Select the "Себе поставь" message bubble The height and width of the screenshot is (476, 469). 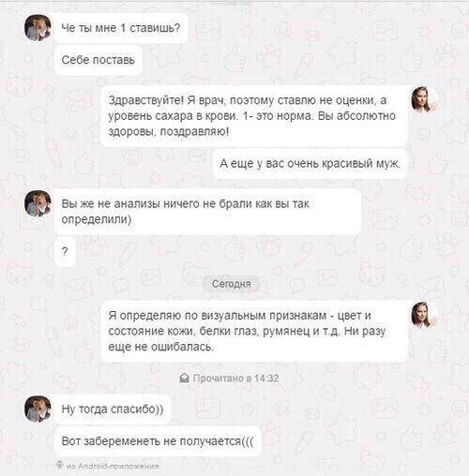tap(98, 60)
